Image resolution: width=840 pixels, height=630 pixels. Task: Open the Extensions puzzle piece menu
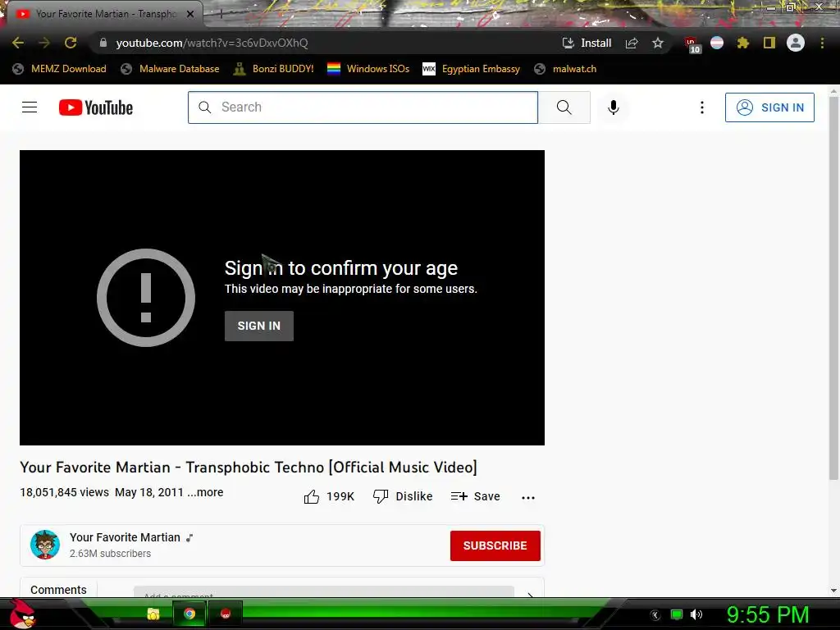[743, 43]
